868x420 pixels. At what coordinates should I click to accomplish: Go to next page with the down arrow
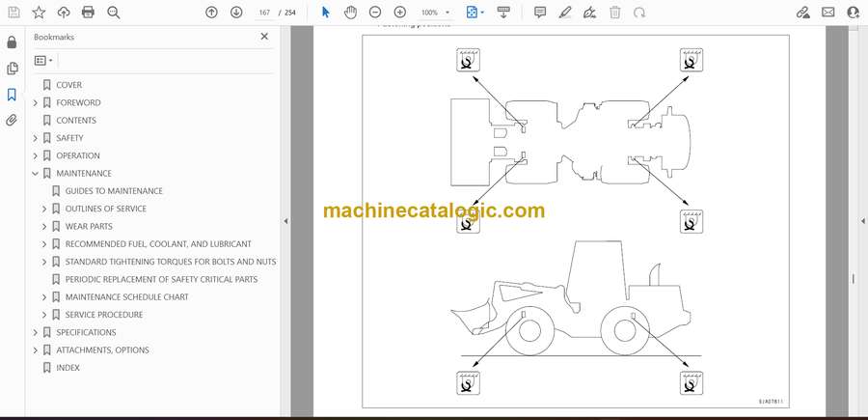tap(236, 13)
